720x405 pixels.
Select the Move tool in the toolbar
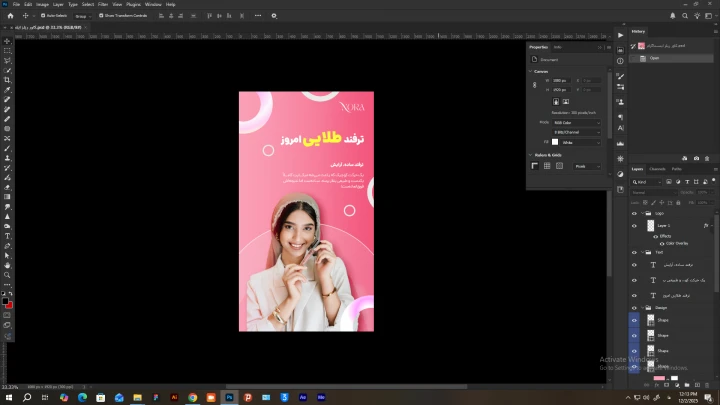(8, 40)
